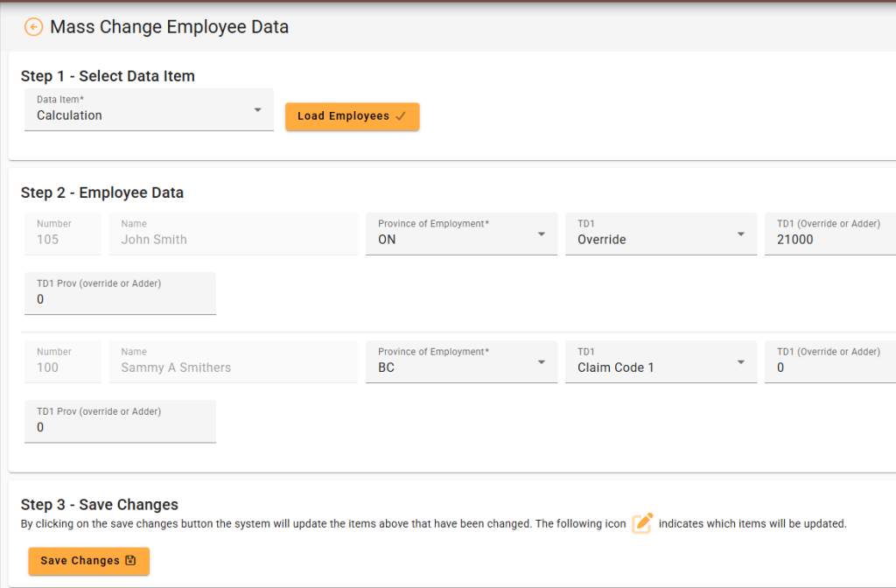This screenshot has width=896, height=588.
Task: Click the orange pencil edit indicator icon
Action: point(642,523)
